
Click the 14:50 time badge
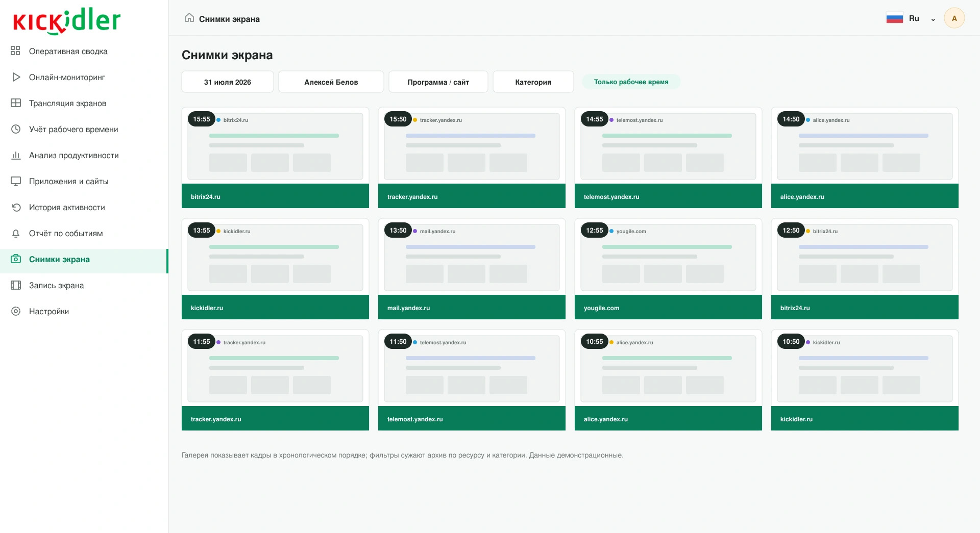click(x=791, y=119)
